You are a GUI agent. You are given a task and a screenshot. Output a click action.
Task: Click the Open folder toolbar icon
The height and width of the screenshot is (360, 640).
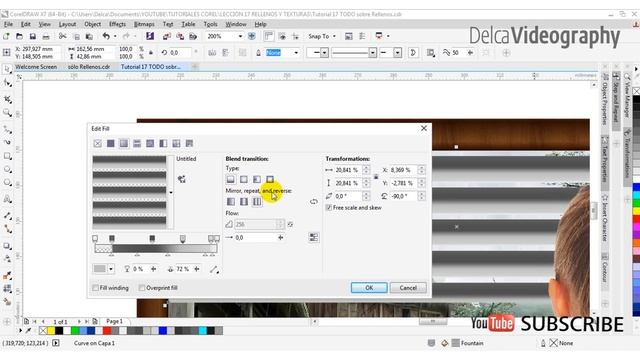pos(19,36)
